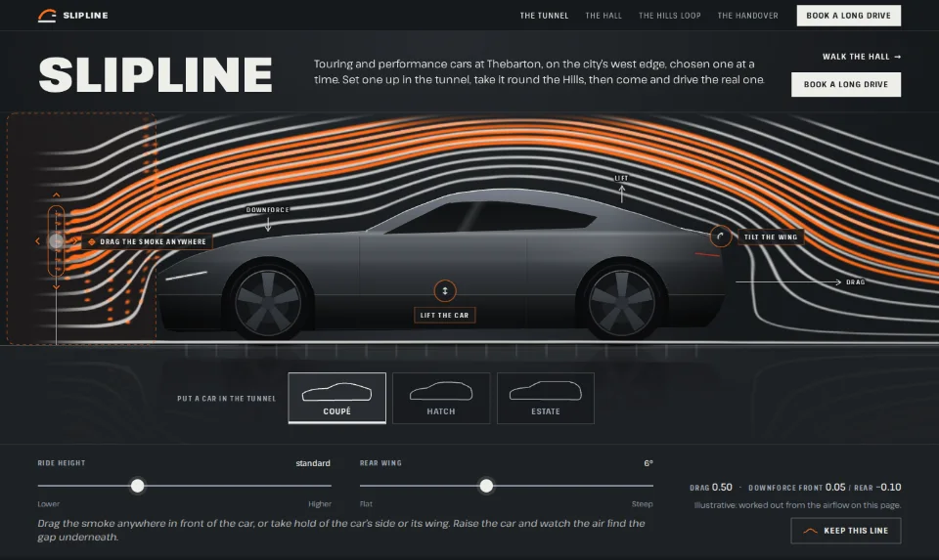Click the 'Downforce' airflow label
Image resolution: width=939 pixels, height=560 pixels.
[x=268, y=210]
